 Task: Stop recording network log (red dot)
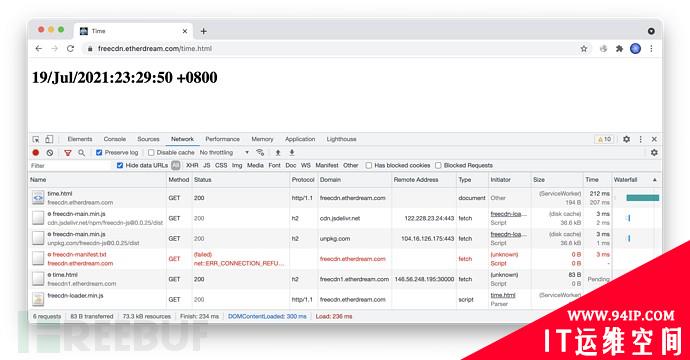pos(36,153)
